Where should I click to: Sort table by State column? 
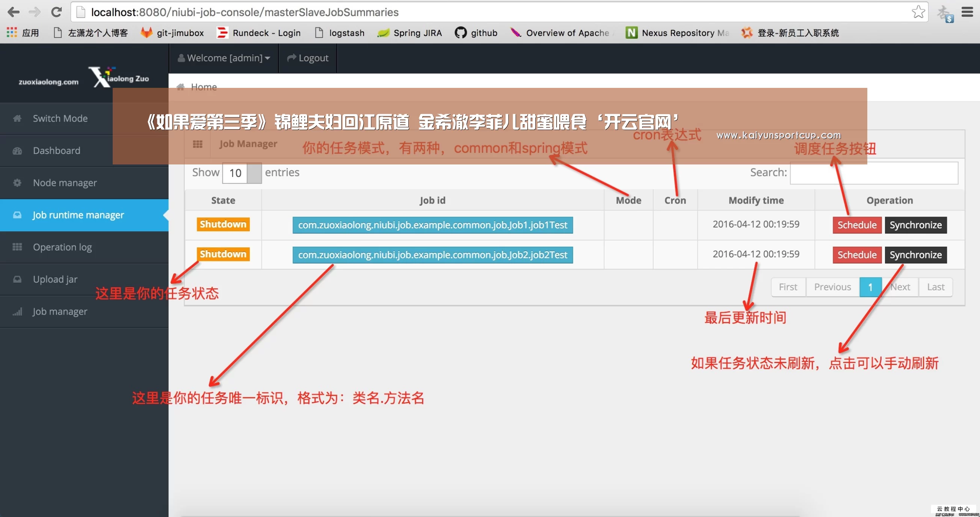(223, 200)
